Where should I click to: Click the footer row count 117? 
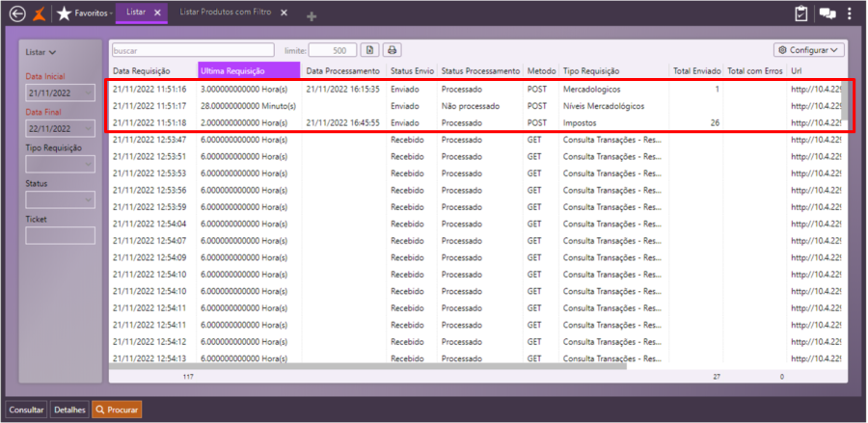pos(188,377)
